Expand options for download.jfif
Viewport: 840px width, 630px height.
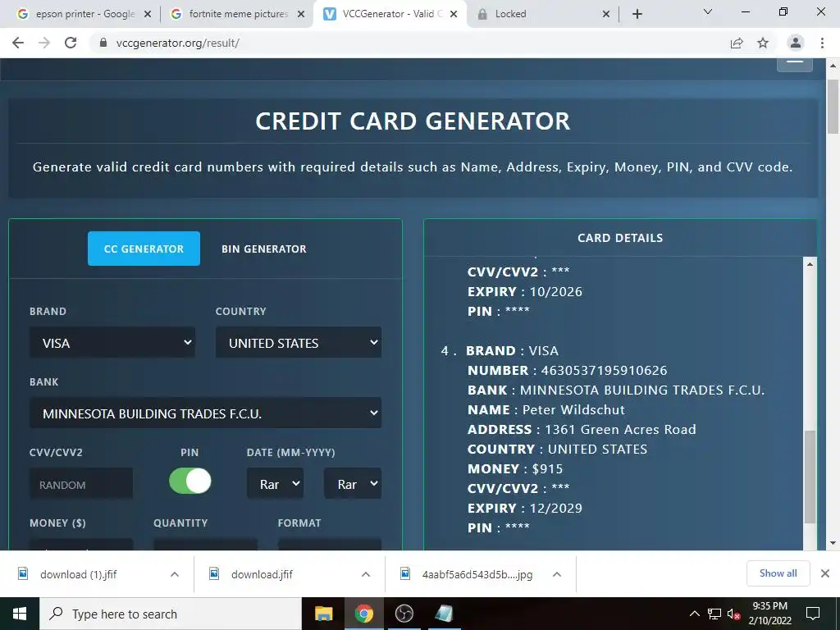coord(366,574)
